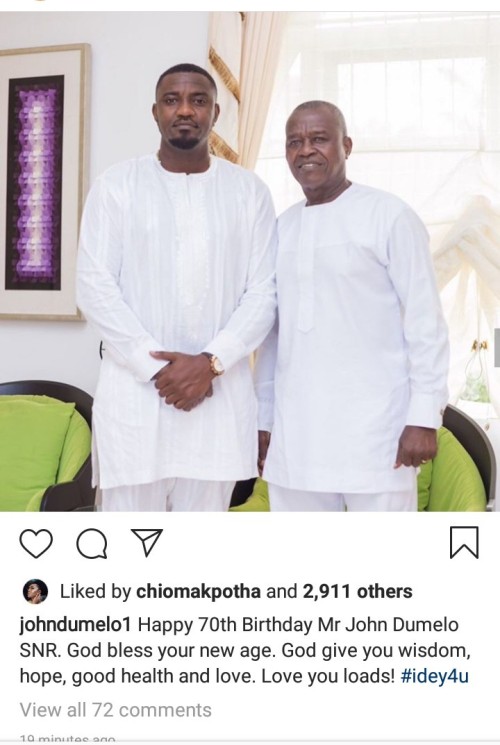This screenshot has height=745, width=500.
Task: Open the #idey4u hashtag
Action: coord(435,676)
